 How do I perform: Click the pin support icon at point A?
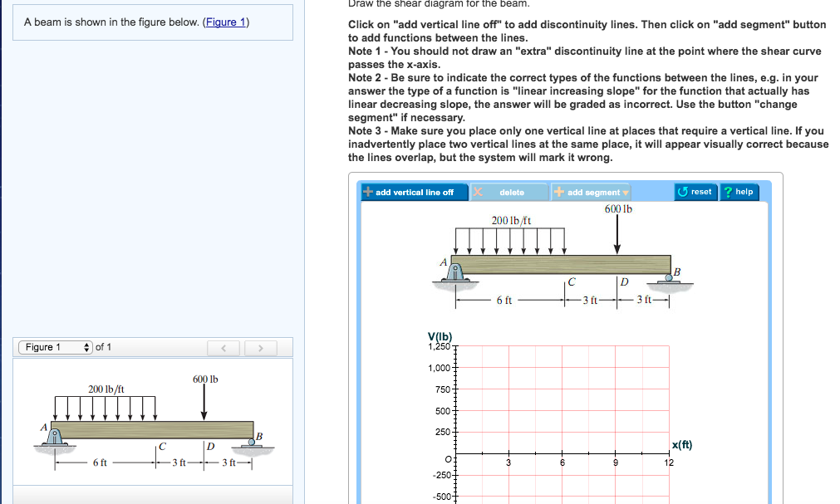455,272
